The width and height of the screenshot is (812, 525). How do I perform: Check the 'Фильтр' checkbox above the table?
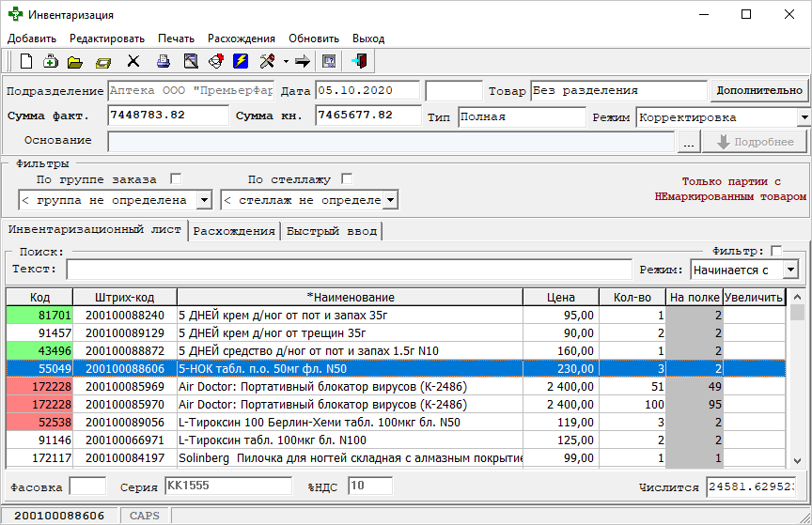pyautogui.click(x=775, y=251)
